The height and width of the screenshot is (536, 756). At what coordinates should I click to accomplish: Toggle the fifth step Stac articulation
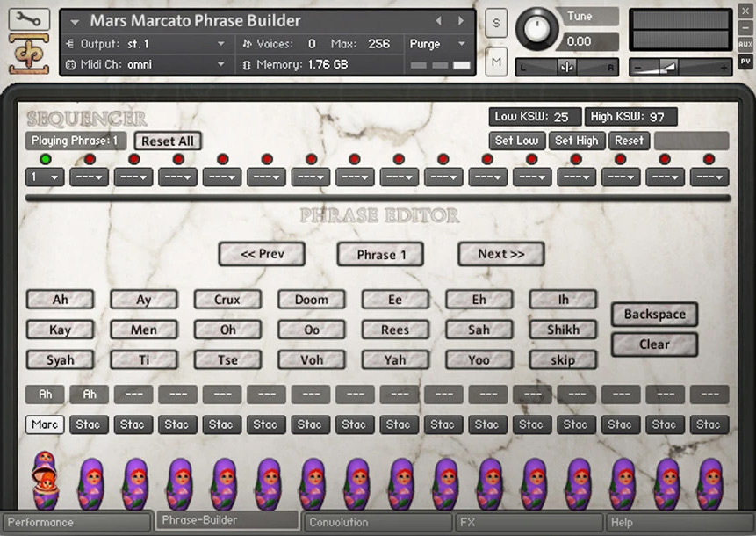point(222,424)
